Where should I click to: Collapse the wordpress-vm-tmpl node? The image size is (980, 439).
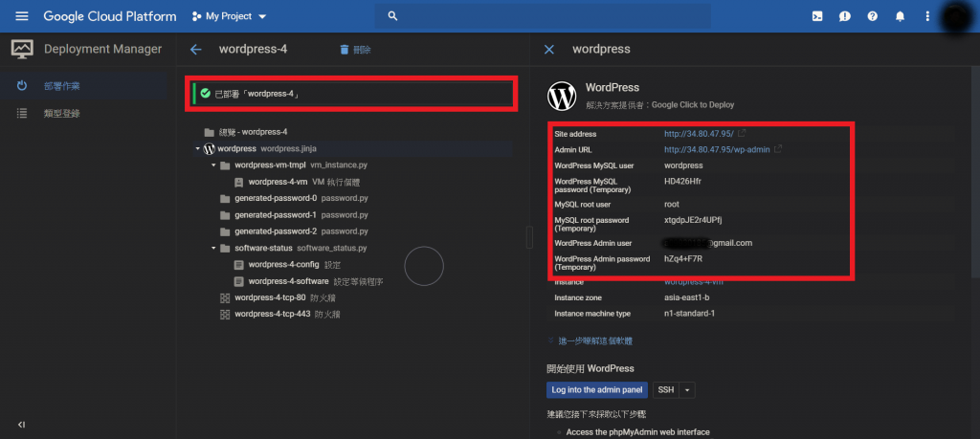point(213,165)
